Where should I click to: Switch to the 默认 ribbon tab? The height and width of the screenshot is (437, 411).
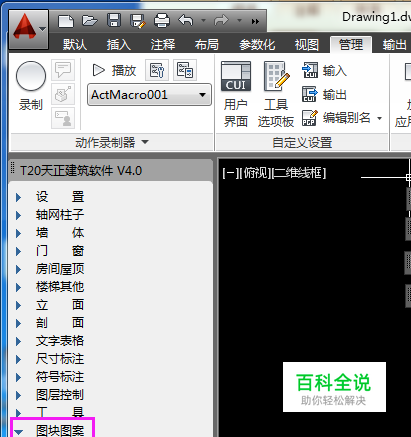[75, 44]
